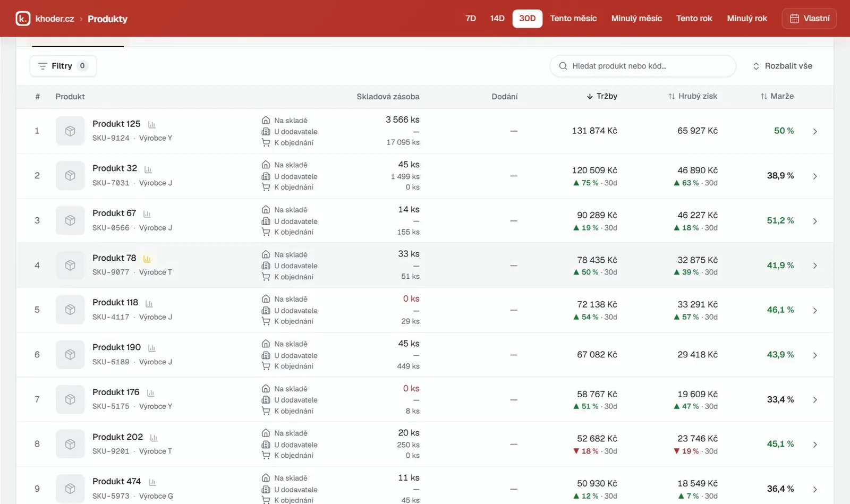This screenshot has width=850, height=504.
Task: Click calendar icon in Vlastní button
Action: (794, 19)
